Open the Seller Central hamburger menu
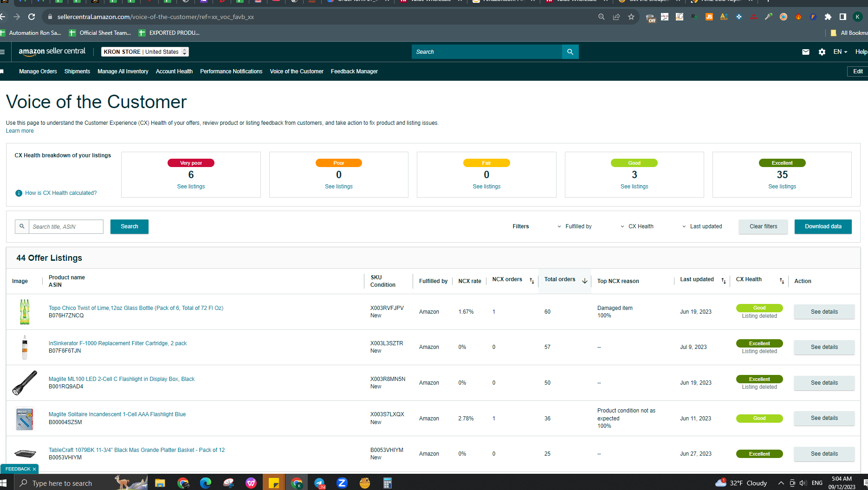868x490 pixels. (x=3, y=52)
